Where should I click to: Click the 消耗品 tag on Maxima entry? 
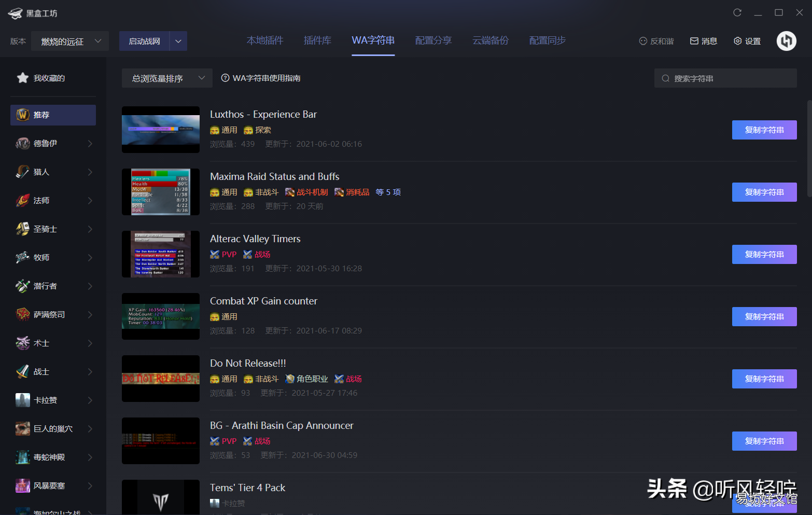(352, 192)
